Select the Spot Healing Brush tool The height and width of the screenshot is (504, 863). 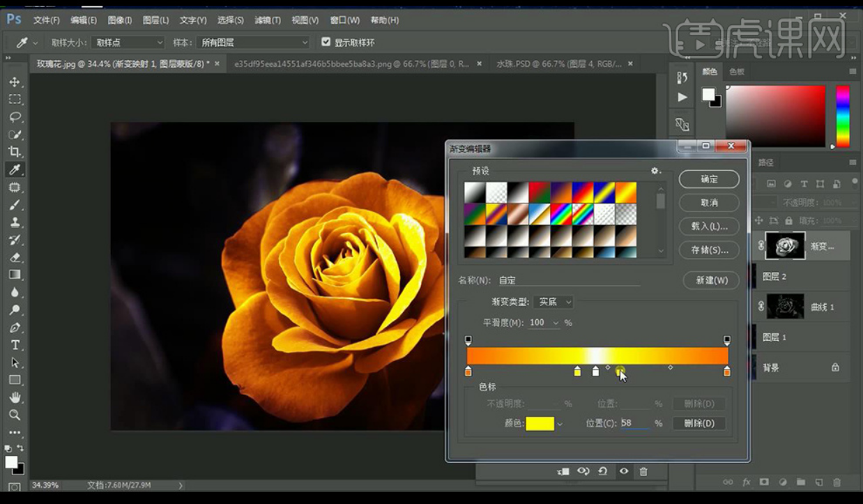(x=15, y=187)
